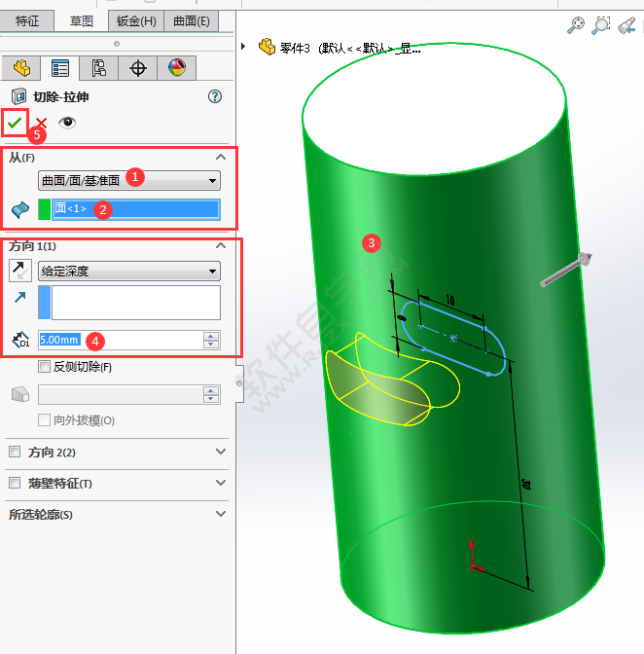644x654 pixels.
Task: Click the Zoom to Fit magnifier icon
Action: point(576,25)
